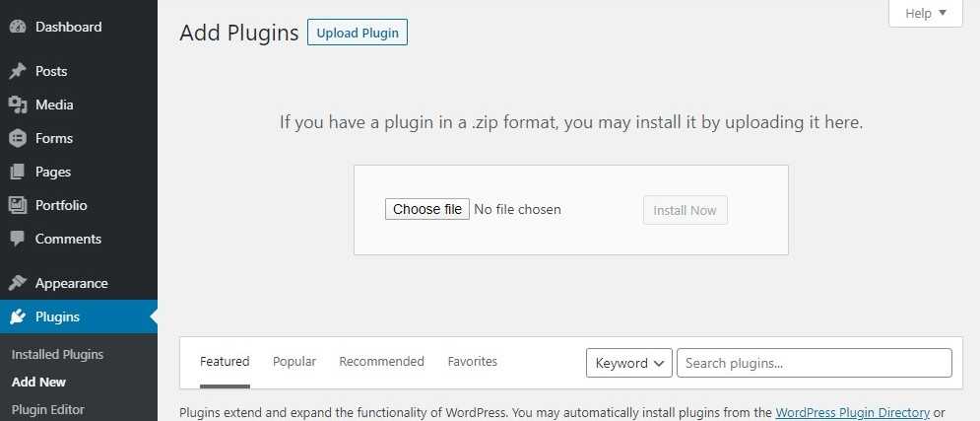The width and height of the screenshot is (980, 421).
Task: Expand the Help panel dropdown
Action: click(925, 13)
